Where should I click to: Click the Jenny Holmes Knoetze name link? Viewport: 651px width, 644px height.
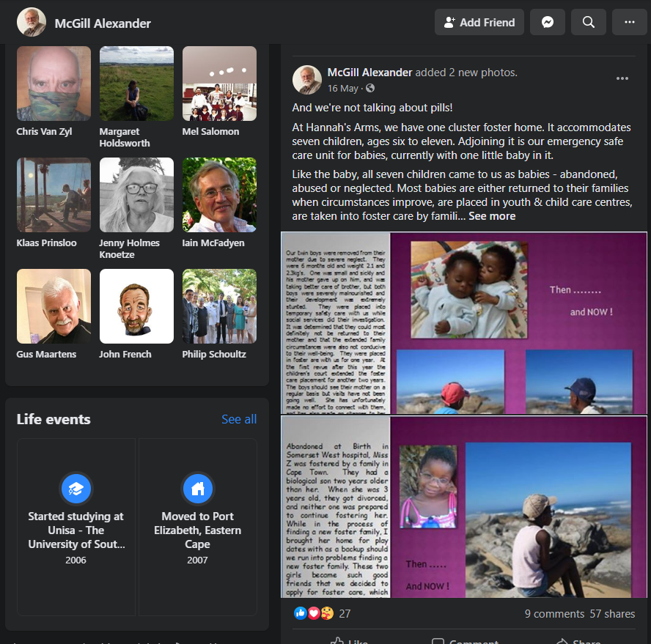tap(129, 248)
